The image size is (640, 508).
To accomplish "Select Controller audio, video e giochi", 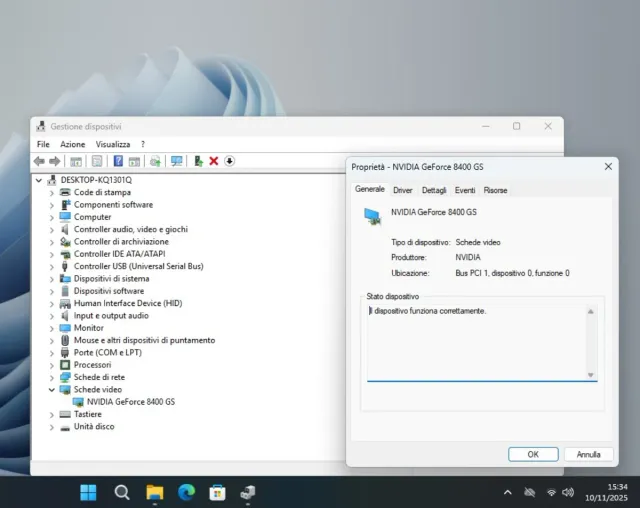I will pos(131,229).
